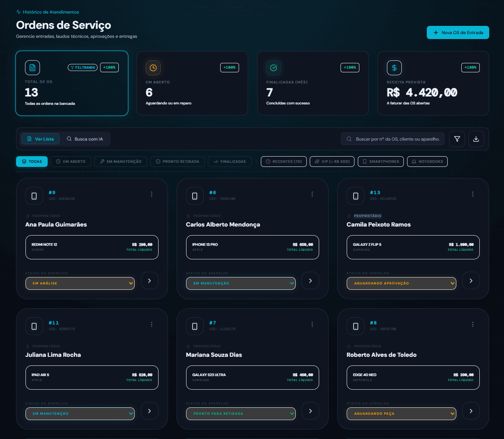
Task: Open the three-dot menu on Ana Paula Guimarães card
Action: pyautogui.click(x=152, y=194)
